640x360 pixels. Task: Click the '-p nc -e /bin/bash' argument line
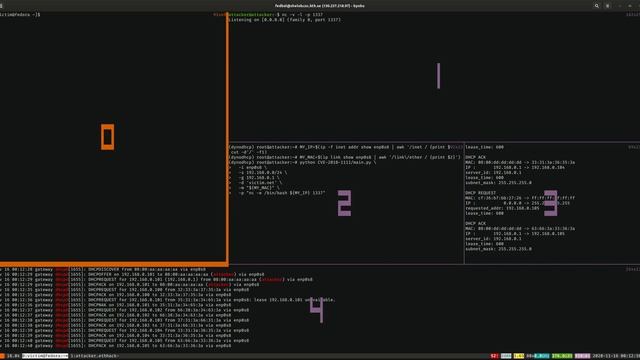tap(277, 193)
